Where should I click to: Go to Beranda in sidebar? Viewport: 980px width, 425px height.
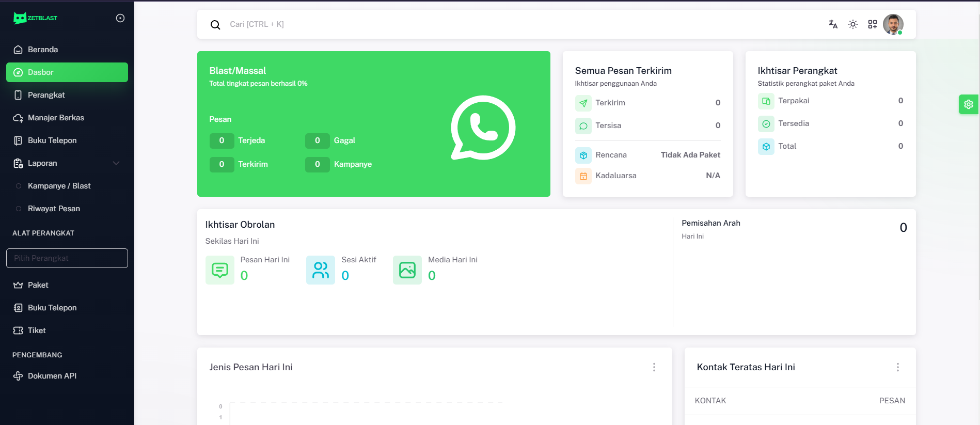point(43,50)
